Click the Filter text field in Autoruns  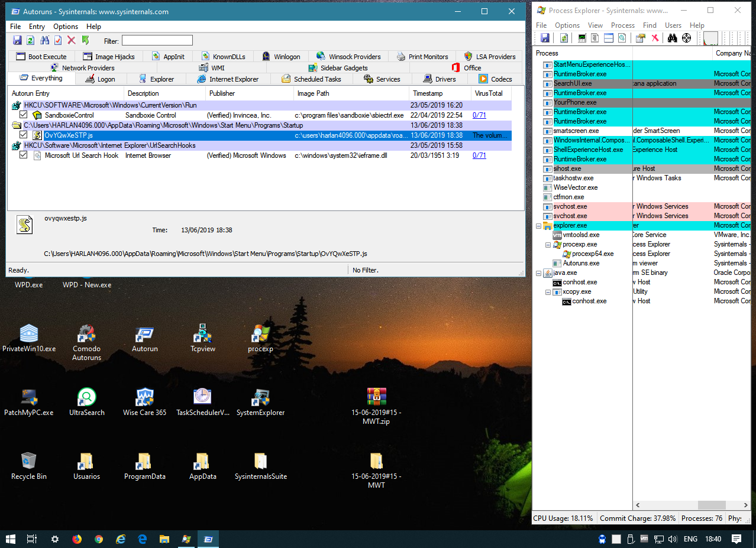(x=157, y=41)
